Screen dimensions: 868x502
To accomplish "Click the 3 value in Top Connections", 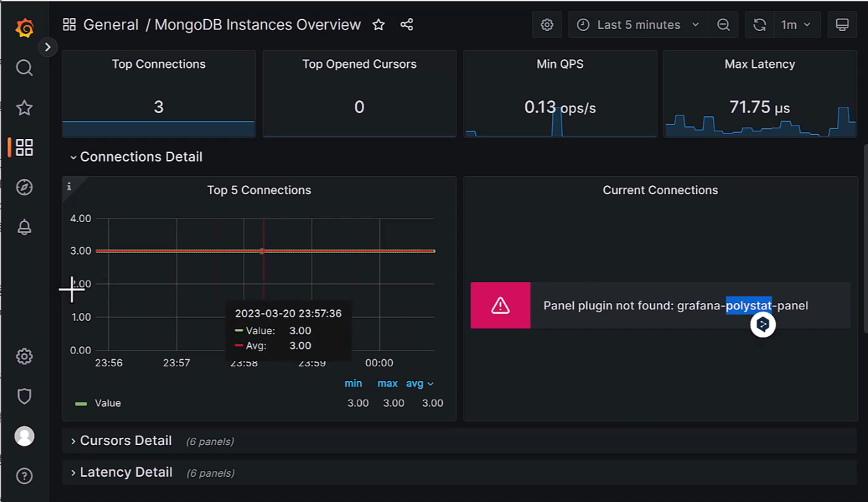I will 159,107.
